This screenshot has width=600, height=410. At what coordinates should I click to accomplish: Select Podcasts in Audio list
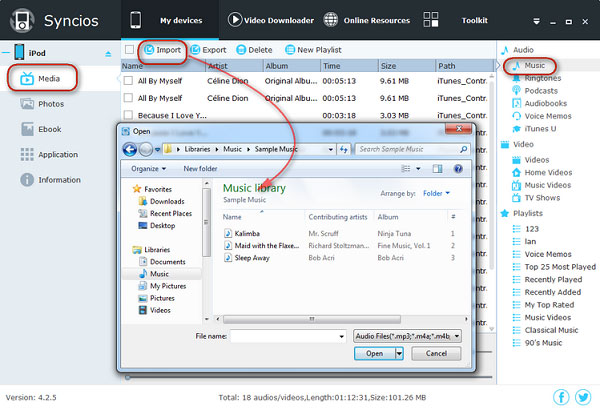535,91
